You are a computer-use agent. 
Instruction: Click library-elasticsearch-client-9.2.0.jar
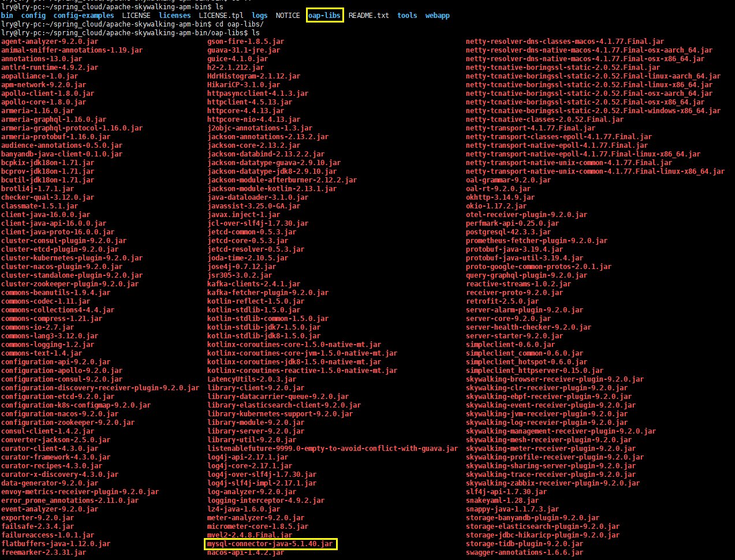pyautogui.click(x=284, y=405)
